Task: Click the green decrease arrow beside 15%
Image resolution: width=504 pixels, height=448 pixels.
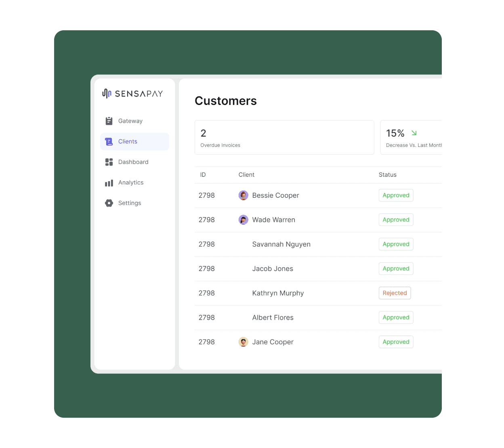Action: point(414,133)
